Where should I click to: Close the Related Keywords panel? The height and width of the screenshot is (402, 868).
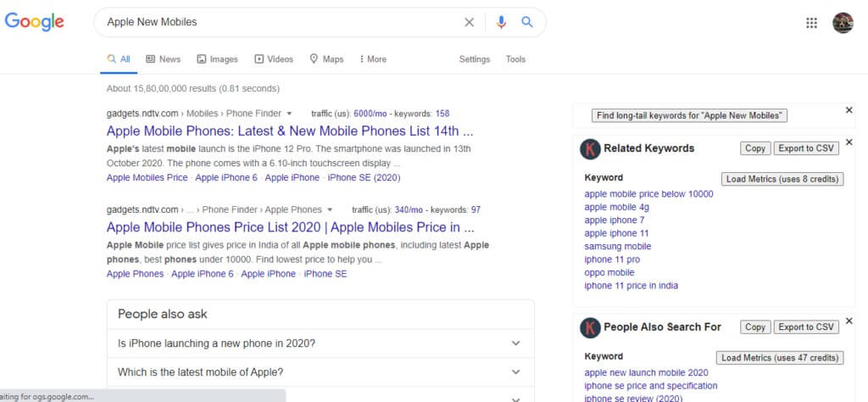click(x=849, y=142)
